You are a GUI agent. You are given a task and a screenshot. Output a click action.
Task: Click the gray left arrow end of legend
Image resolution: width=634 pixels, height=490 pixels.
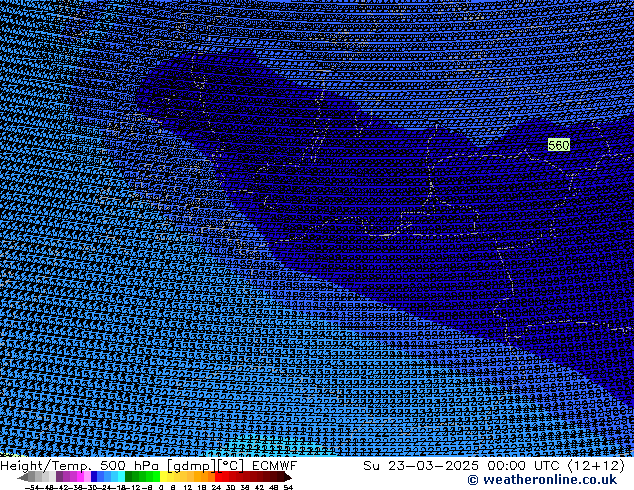23,477
